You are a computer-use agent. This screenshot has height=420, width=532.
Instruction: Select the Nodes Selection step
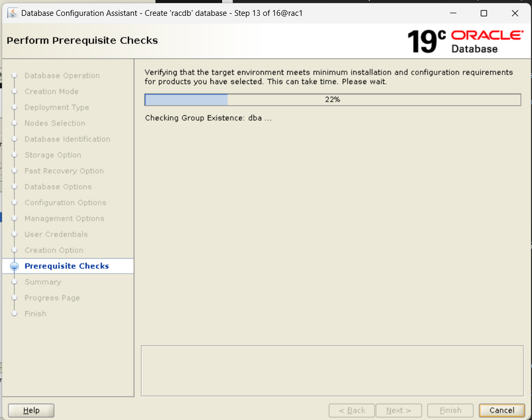(x=54, y=123)
